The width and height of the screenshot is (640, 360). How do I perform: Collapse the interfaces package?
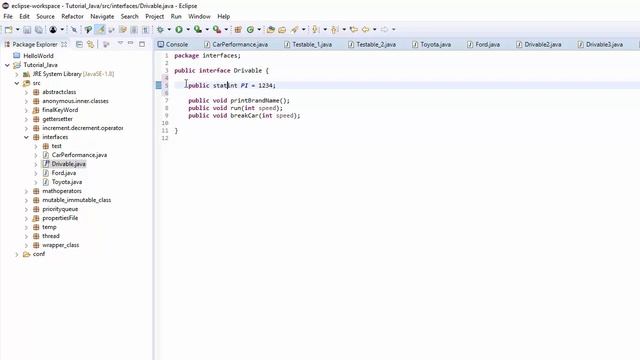coord(26,137)
